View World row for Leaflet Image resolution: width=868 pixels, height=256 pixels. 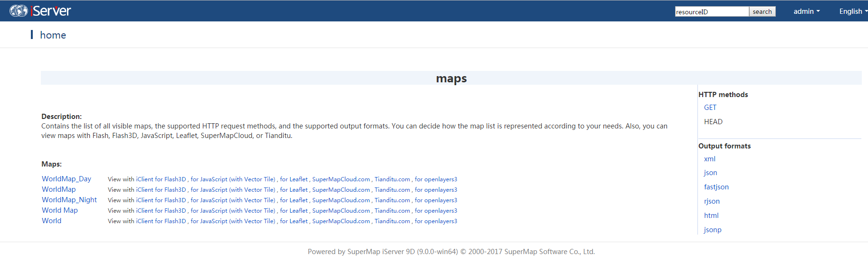[x=294, y=221]
